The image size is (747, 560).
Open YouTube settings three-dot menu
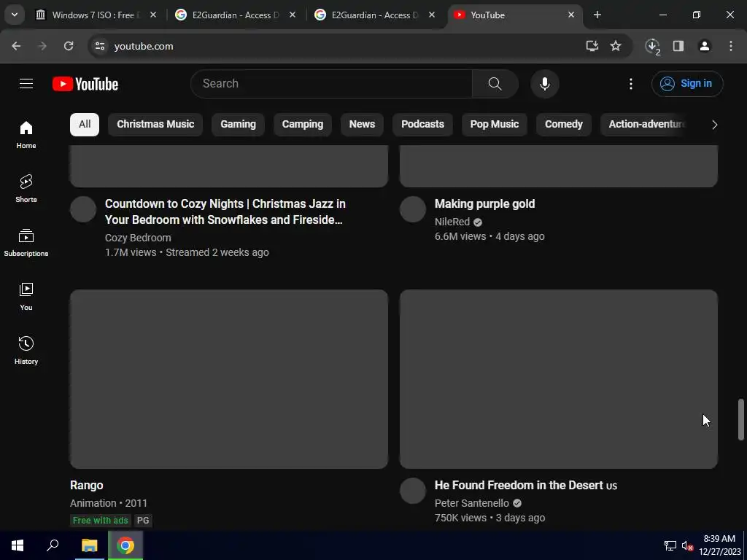(x=631, y=84)
